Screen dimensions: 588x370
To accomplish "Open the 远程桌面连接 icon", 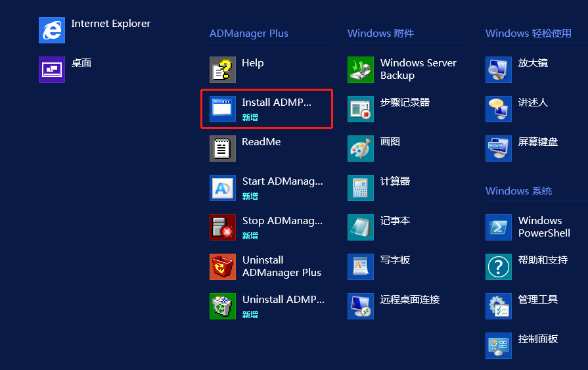I will point(361,306).
